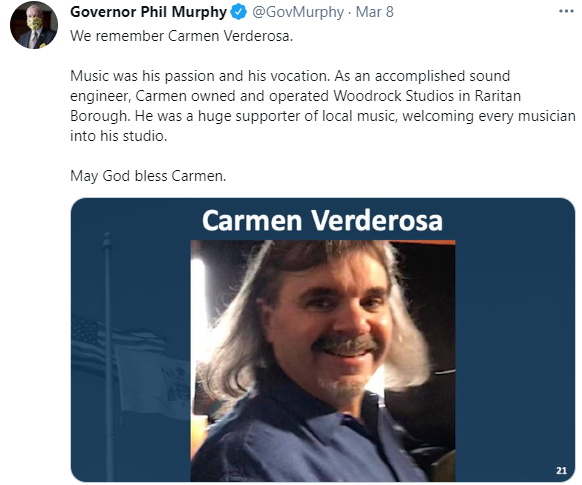The image size is (582, 485).
Task: Open the attached Carmen Verderosa memorial image
Action: (323, 340)
